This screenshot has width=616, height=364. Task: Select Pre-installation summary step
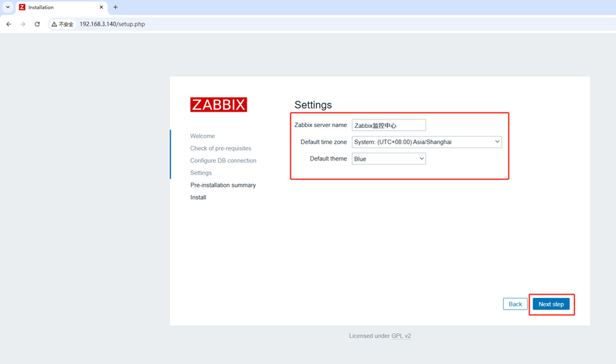click(223, 185)
